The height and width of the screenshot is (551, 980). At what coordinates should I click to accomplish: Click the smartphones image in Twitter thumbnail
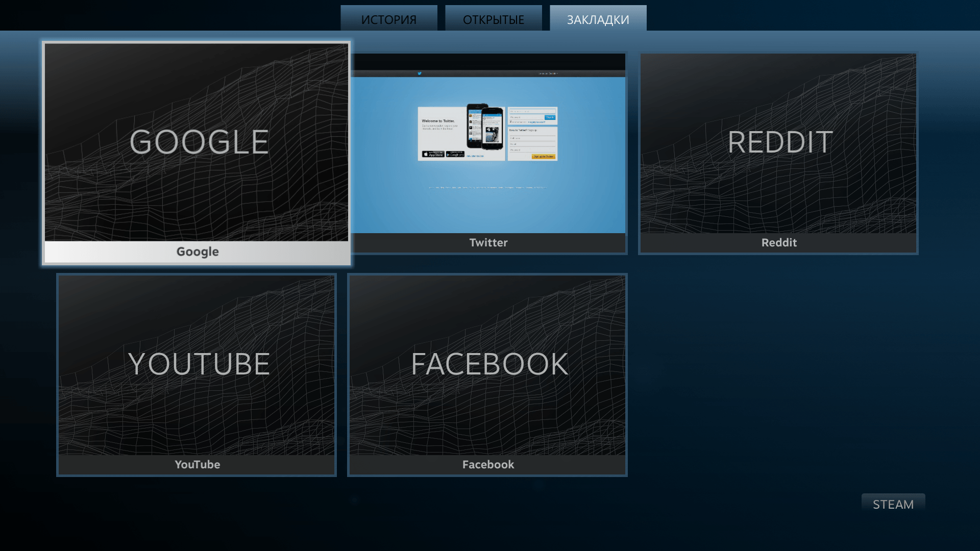(x=485, y=127)
